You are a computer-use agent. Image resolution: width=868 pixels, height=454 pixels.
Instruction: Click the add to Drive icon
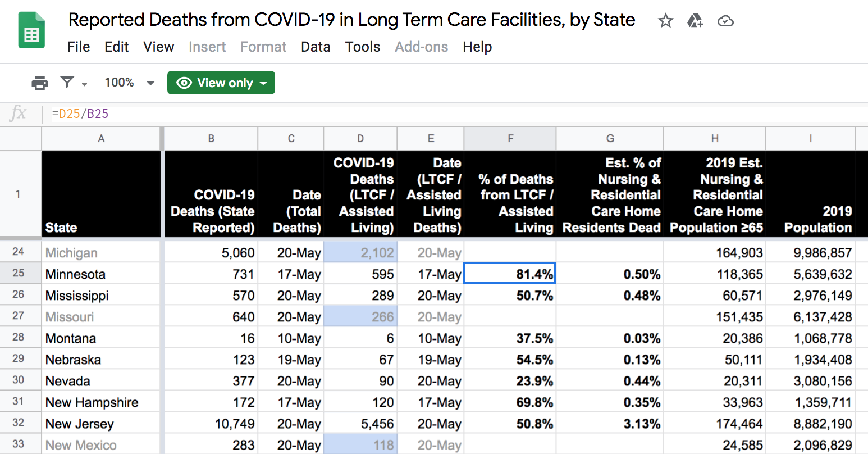(695, 21)
